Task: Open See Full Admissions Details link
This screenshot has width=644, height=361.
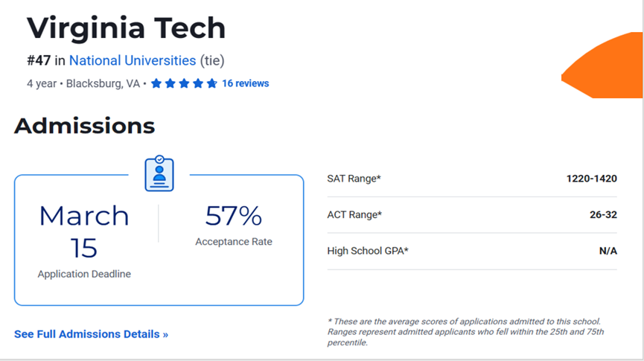Action: [x=91, y=334]
